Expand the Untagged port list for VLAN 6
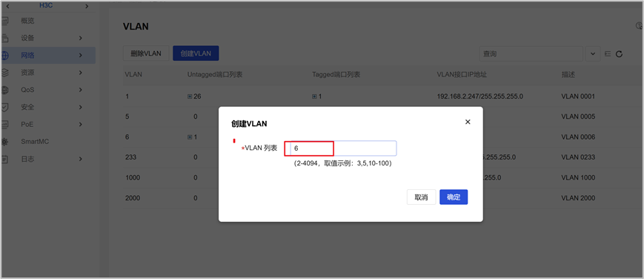The height and width of the screenshot is (279, 644). [x=190, y=137]
